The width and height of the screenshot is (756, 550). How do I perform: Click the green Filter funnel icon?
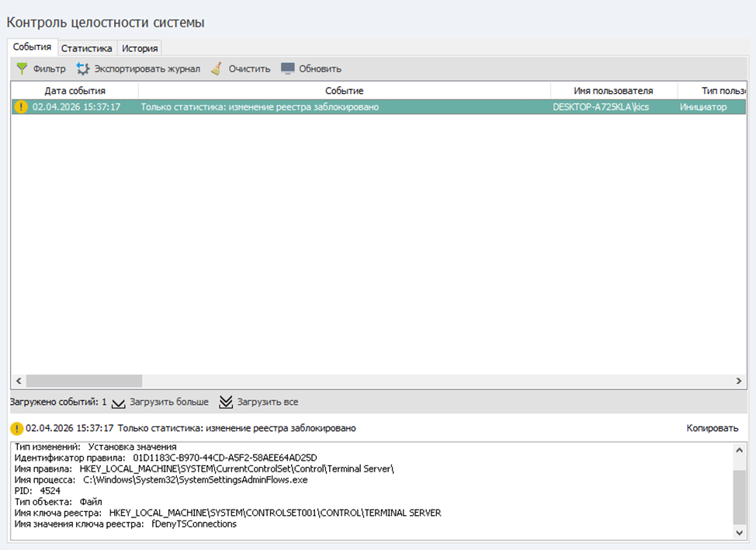tap(22, 68)
